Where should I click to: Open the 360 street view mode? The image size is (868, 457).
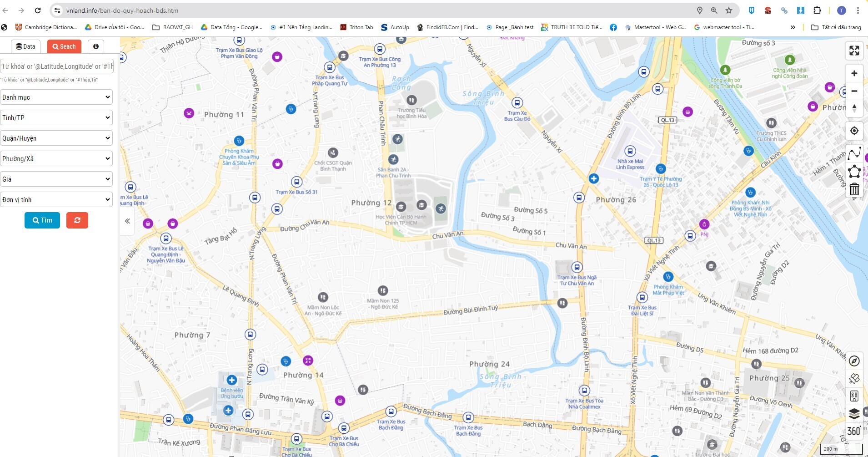[x=854, y=431]
